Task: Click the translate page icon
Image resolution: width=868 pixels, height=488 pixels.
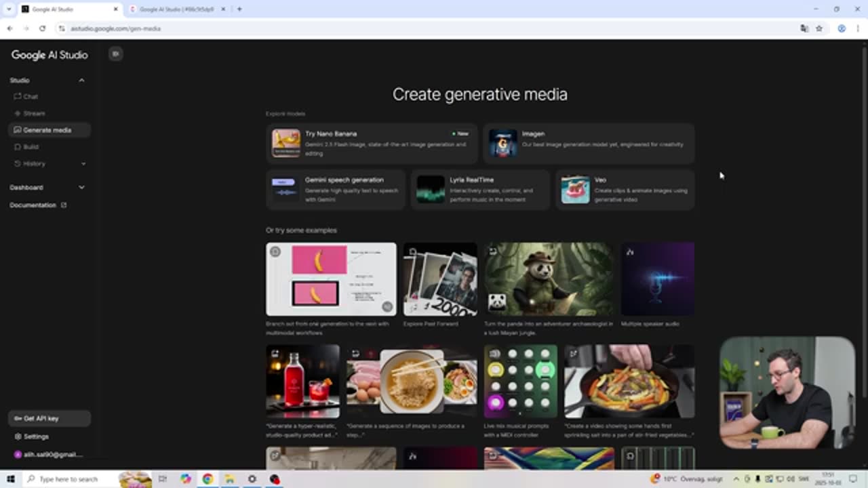Action: coord(804,28)
